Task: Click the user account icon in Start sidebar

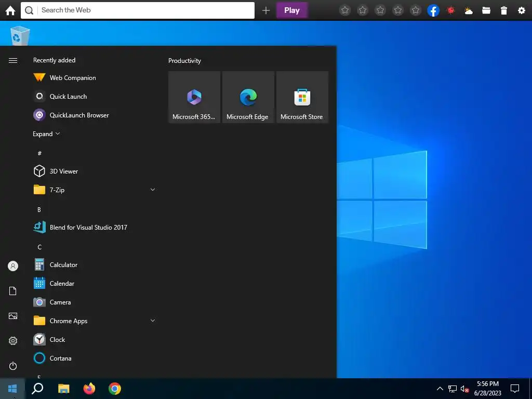Action: [13, 266]
